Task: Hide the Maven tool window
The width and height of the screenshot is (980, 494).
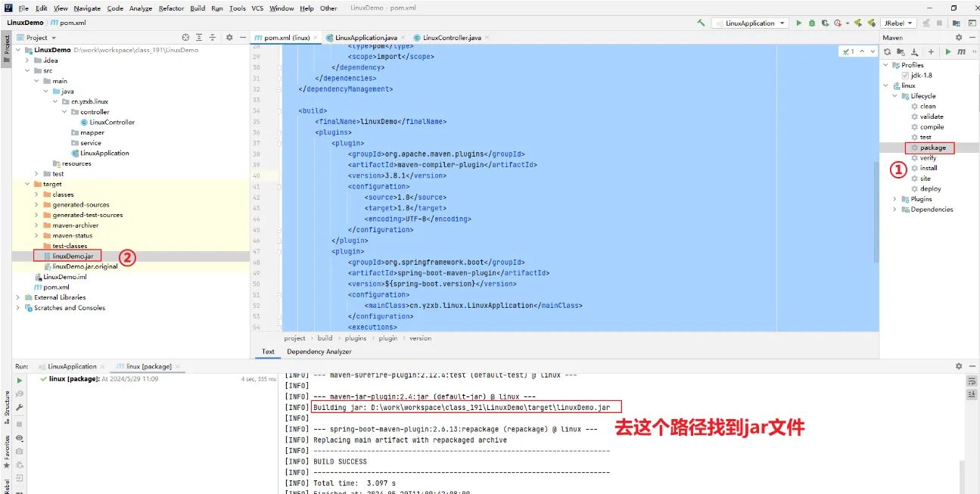Action: [x=972, y=37]
